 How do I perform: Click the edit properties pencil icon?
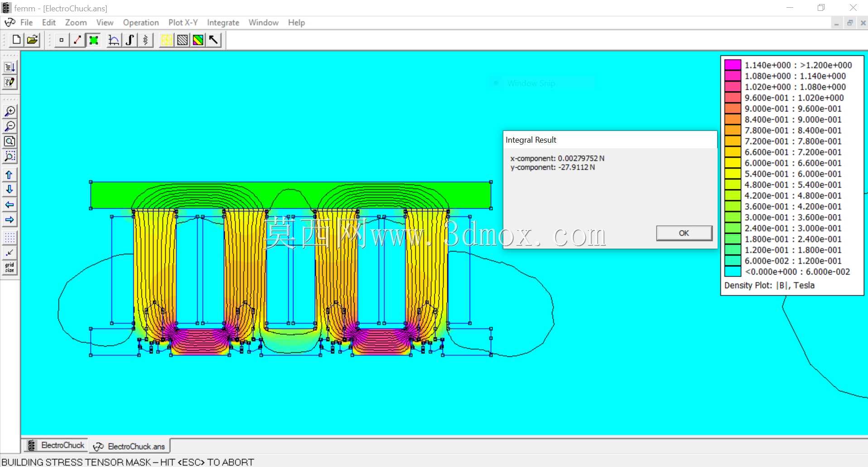[x=10, y=82]
